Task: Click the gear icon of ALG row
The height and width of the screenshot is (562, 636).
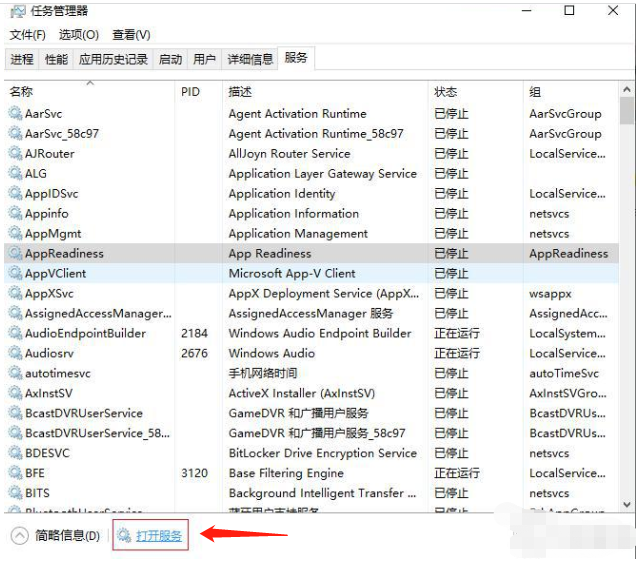Action: 15,173
